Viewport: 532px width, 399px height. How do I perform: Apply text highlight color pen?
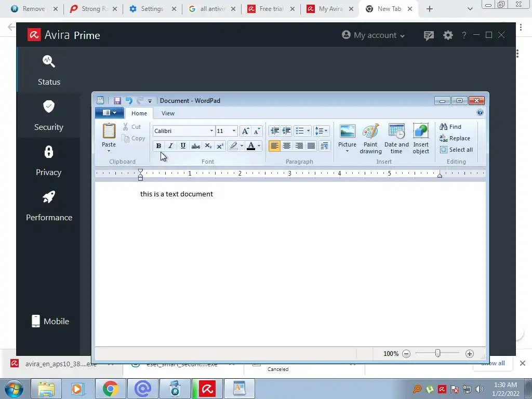(x=233, y=146)
